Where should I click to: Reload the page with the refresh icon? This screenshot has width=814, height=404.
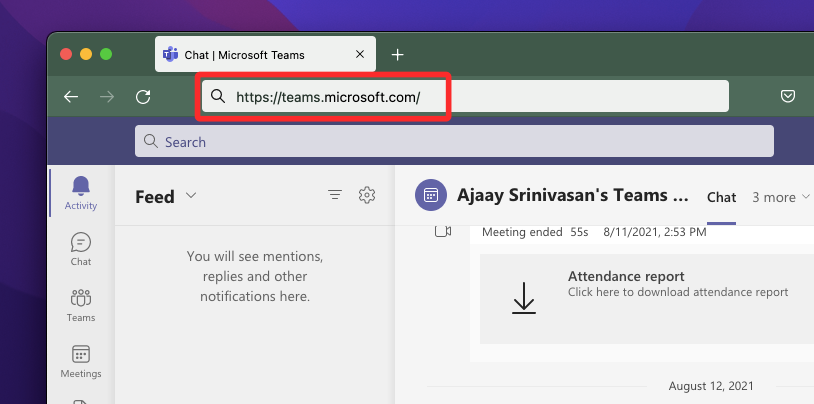point(143,97)
